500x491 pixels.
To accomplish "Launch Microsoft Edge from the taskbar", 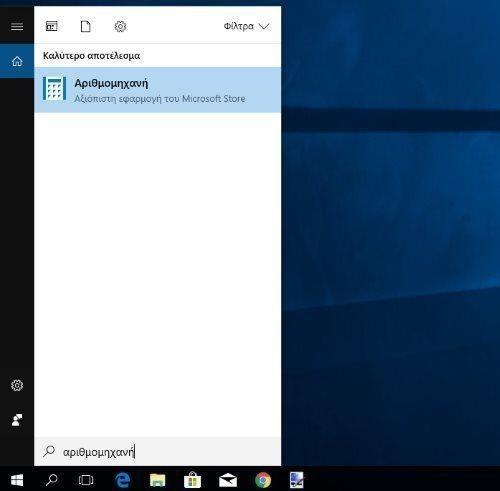I will (122, 481).
